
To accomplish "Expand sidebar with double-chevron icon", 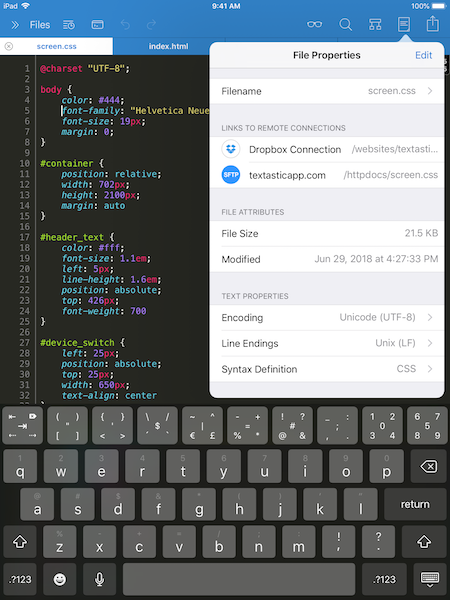I will tap(15, 25).
